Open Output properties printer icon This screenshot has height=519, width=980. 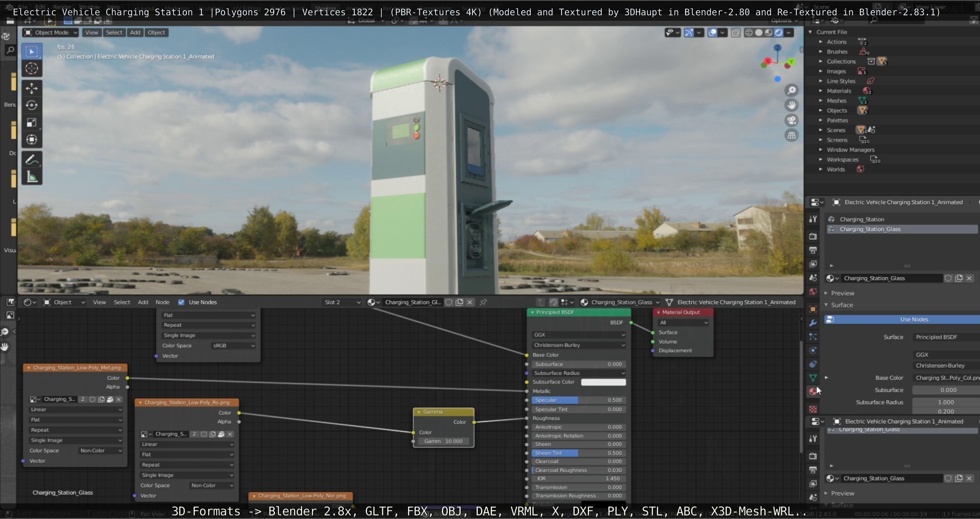pyautogui.click(x=813, y=250)
